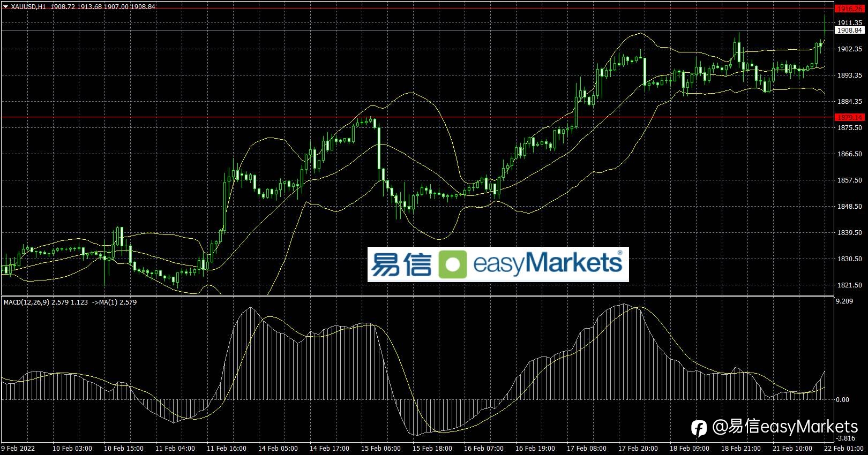
Task: Click the 17 Feb 20:00 time label
Action: pos(638,449)
